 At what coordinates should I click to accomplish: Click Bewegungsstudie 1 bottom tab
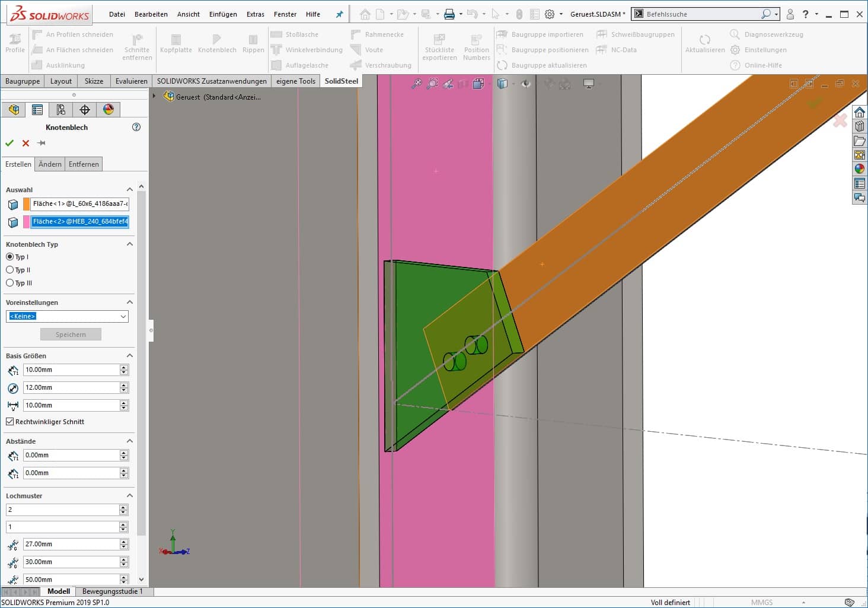point(113,591)
